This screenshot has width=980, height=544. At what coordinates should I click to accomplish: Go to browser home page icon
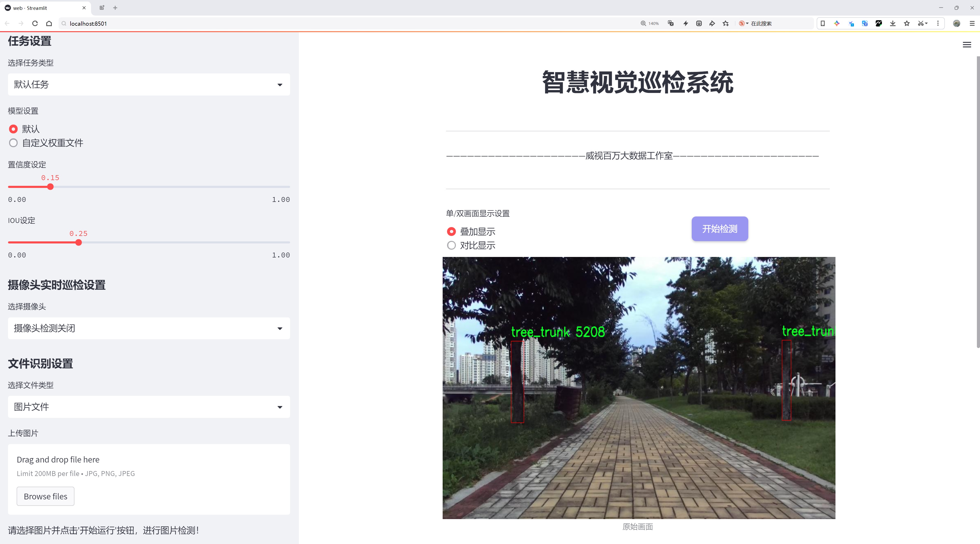(x=49, y=24)
